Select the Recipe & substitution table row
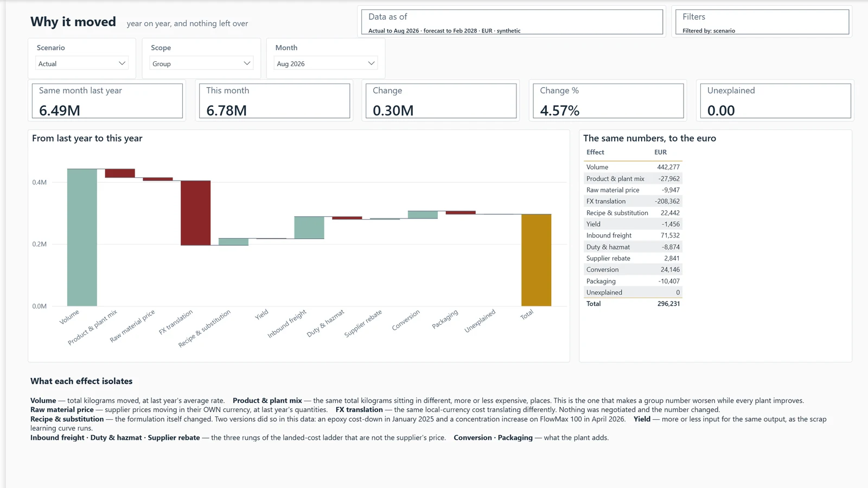The image size is (868, 488). [633, 213]
